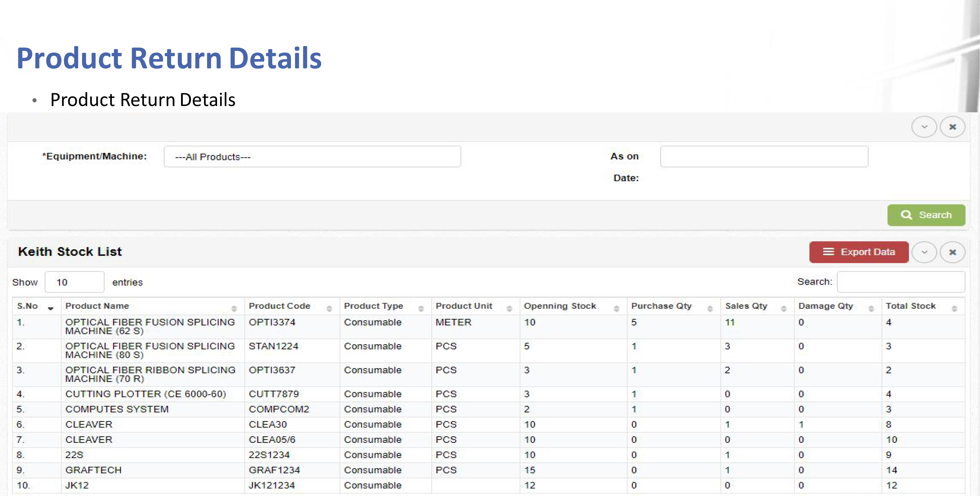Sort by Total Stock column arrows
Screen dimensions: 980x496
coord(954,309)
